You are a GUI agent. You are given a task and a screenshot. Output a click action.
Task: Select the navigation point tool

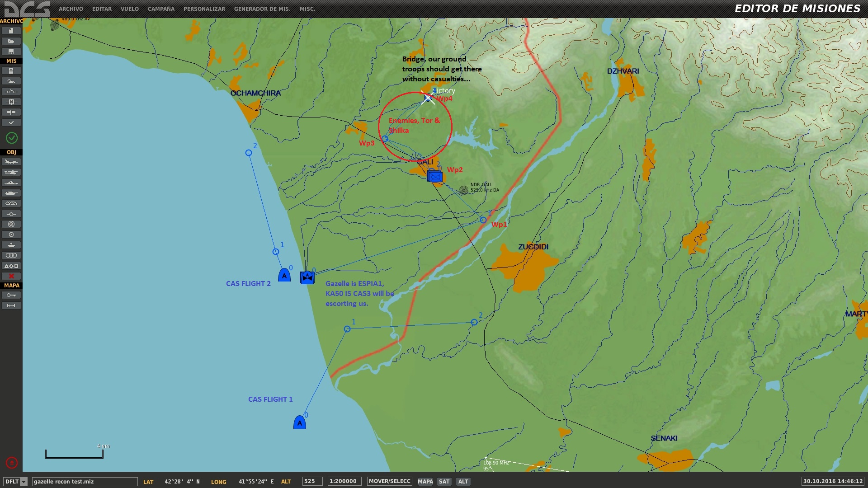point(11,214)
